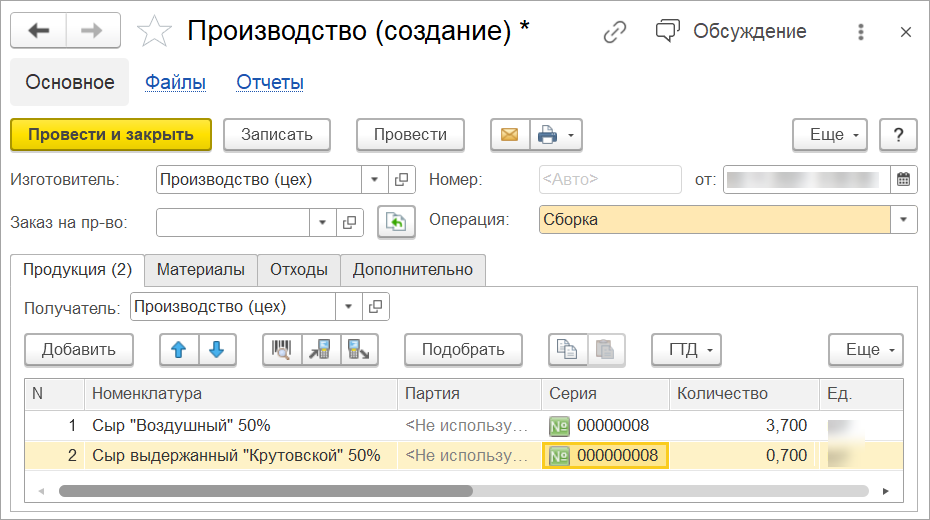The height and width of the screenshot is (520, 930).
Task: Expand the print options arrow
Action: pyautogui.click(x=571, y=135)
